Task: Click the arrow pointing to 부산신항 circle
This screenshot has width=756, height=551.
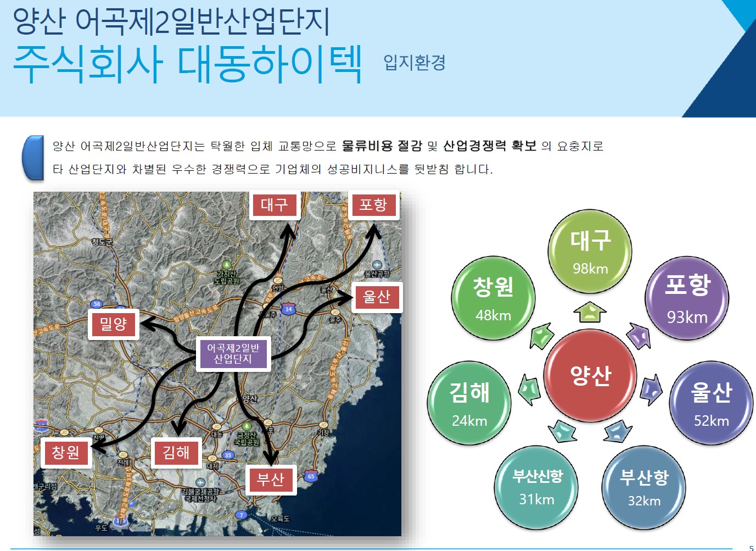Action: coord(562,431)
